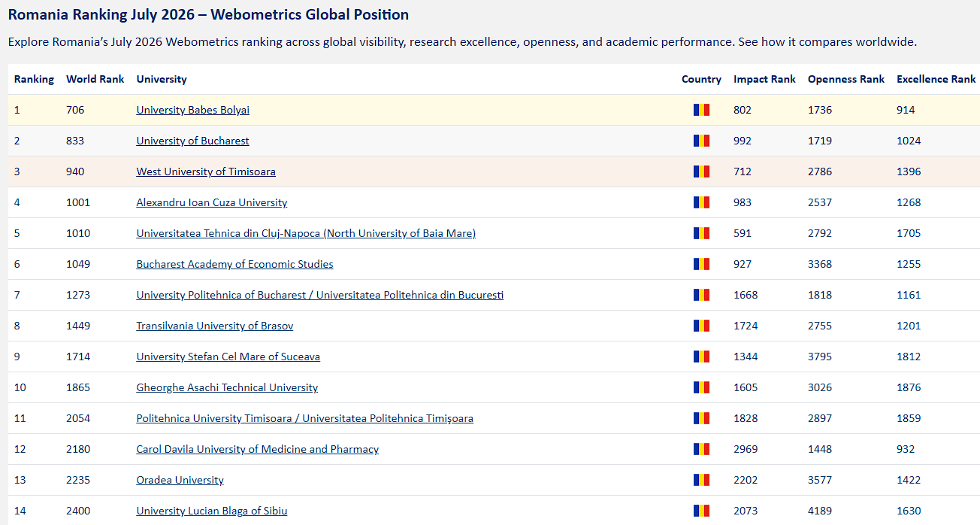Open Alexandru Ioan Cuza University link
Image resolution: width=980 pixels, height=525 pixels.
coord(211,202)
